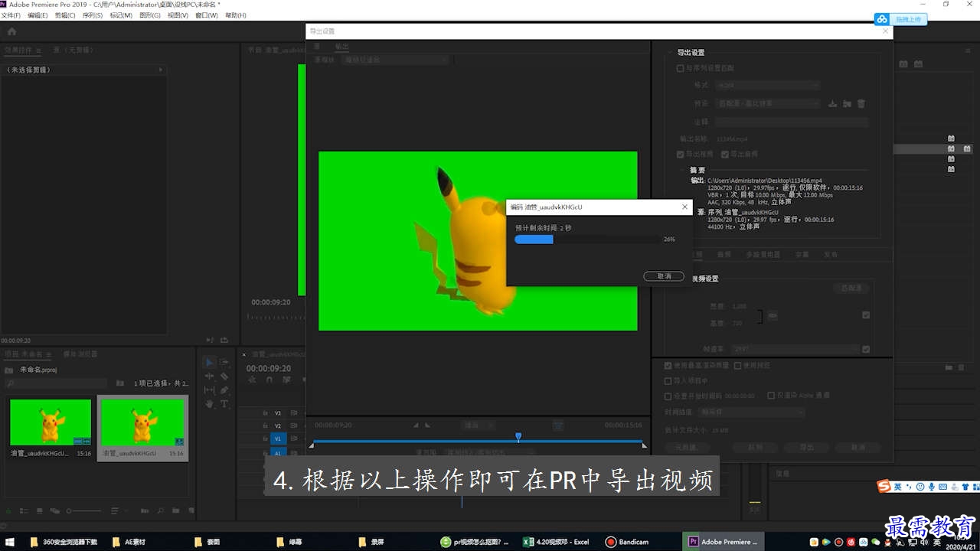Image resolution: width=980 pixels, height=551 pixels.
Task: Toggle match sequence settings checkbox
Action: (680, 68)
